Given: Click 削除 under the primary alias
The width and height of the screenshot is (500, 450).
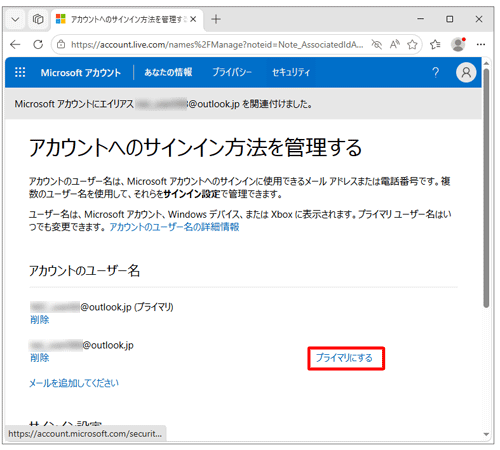Looking at the screenshot, I should pyautogui.click(x=40, y=320).
